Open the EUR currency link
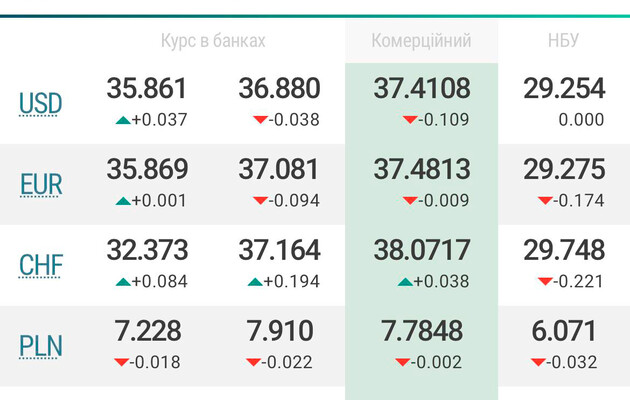Image resolution: width=630 pixels, height=400 pixels. click(x=41, y=184)
